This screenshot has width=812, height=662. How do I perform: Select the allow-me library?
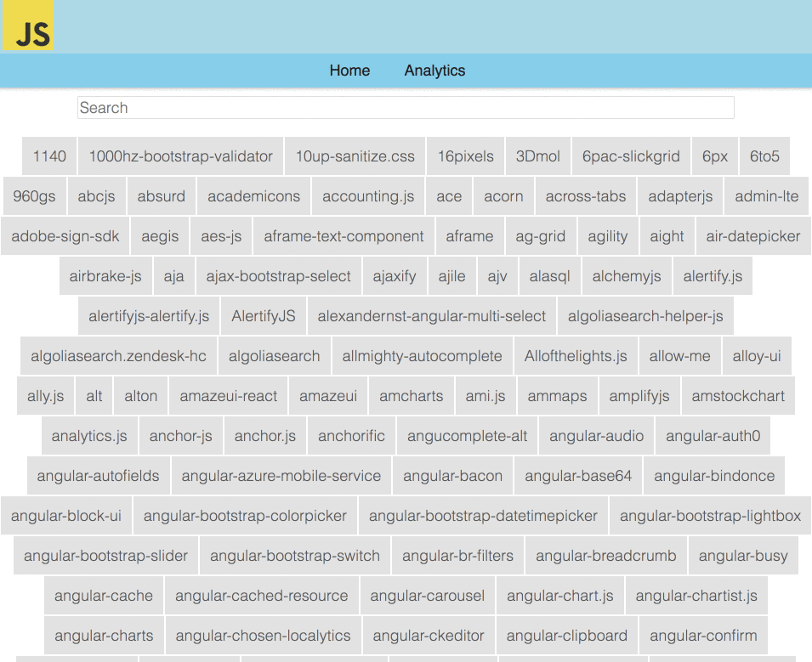click(680, 355)
